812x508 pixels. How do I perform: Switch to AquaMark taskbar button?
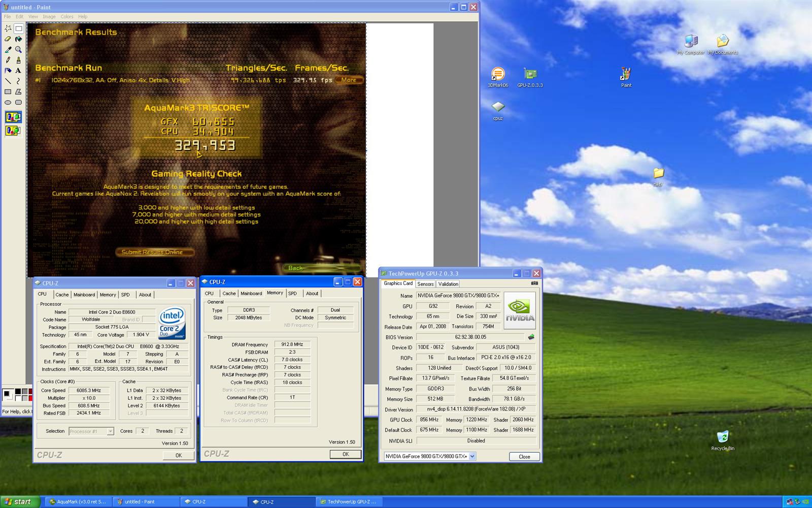[78, 502]
